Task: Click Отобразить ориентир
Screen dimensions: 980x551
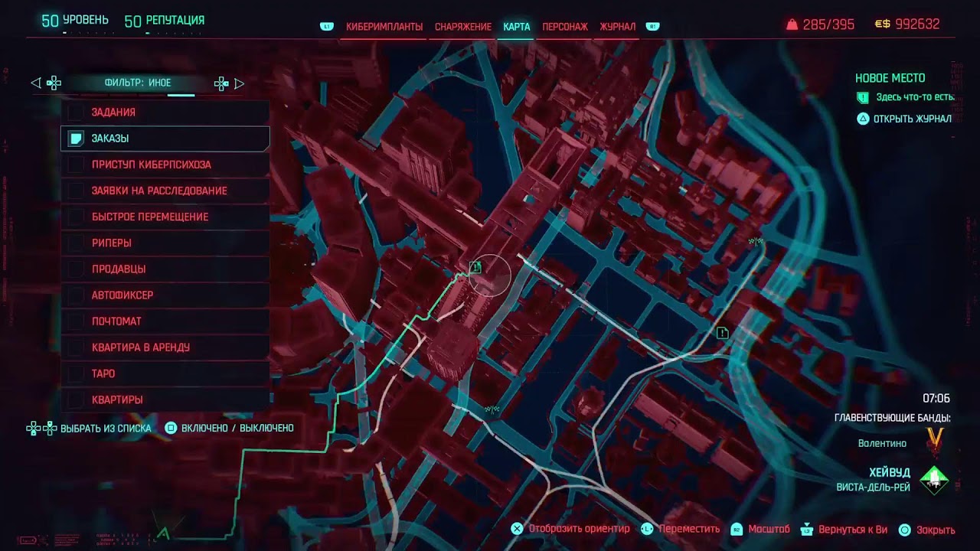Action: (579, 529)
